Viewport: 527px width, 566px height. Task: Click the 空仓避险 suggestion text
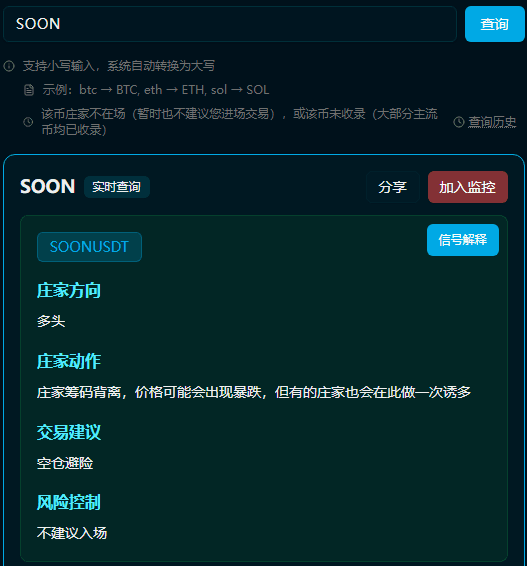65,463
